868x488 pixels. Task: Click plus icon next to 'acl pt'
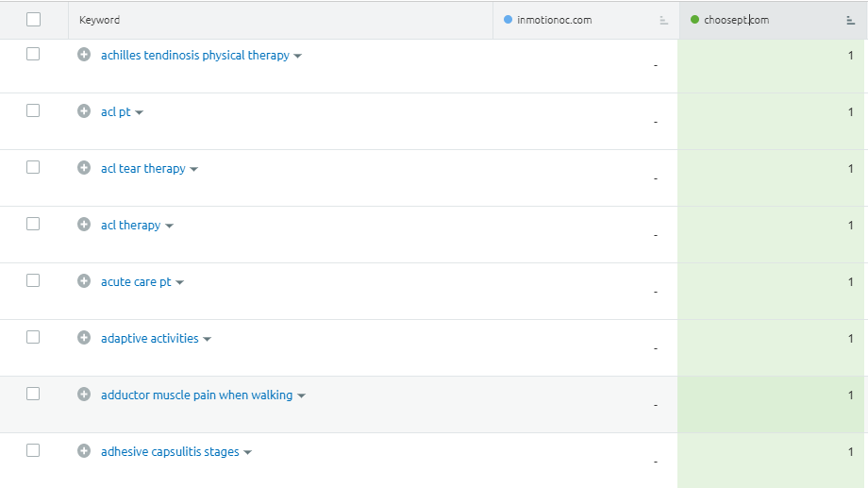tap(84, 111)
